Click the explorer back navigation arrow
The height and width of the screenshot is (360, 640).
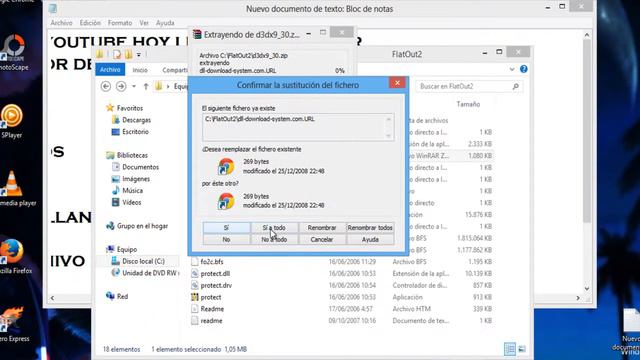[x=106, y=86]
